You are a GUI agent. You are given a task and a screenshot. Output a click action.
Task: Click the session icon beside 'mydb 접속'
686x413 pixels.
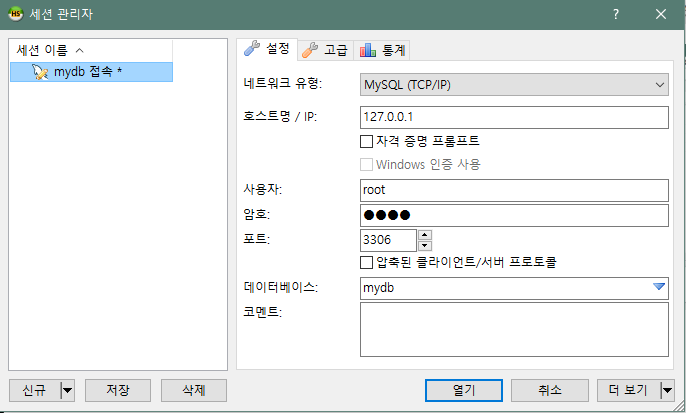(x=40, y=72)
